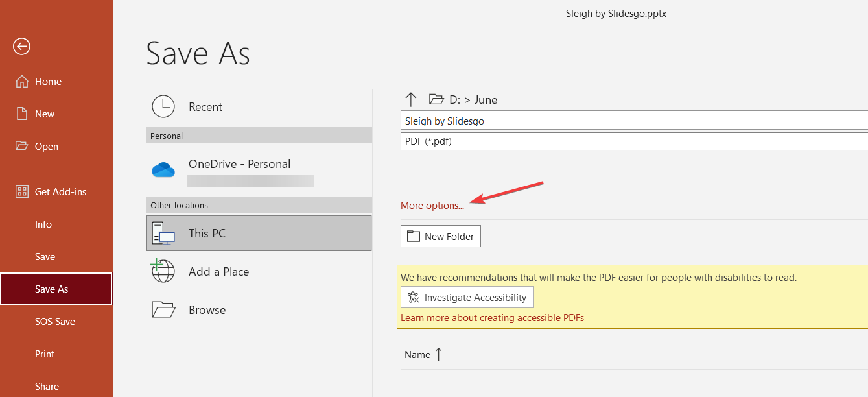Click the Open folder icon

click(x=22, y=147)
